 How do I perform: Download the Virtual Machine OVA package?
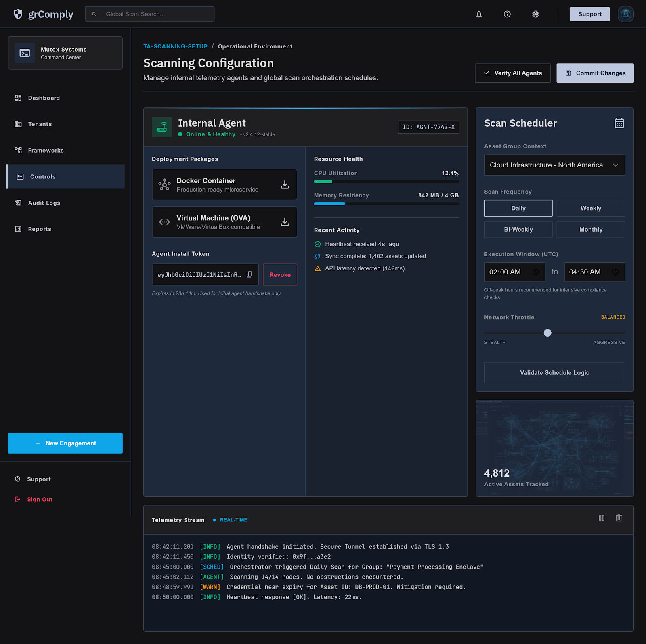tap(285, 222)
